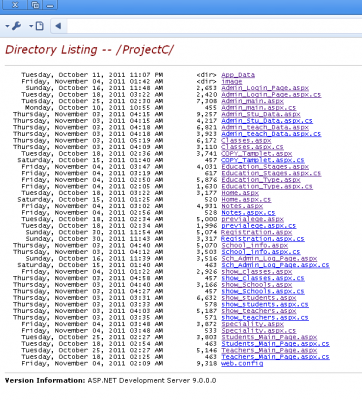This screenshot has width=362, height=400.
Task: Open School_info.aspx.cs link
Action: [261, 252]
